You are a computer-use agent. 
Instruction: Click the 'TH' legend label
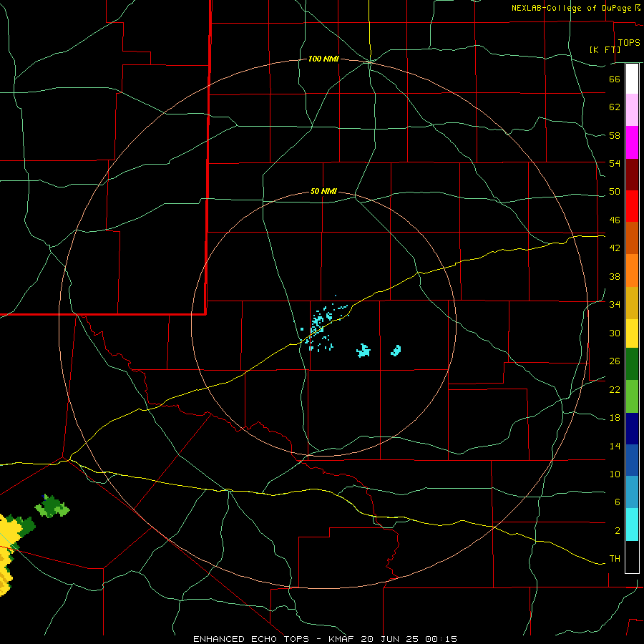click(x=615, y=559)
